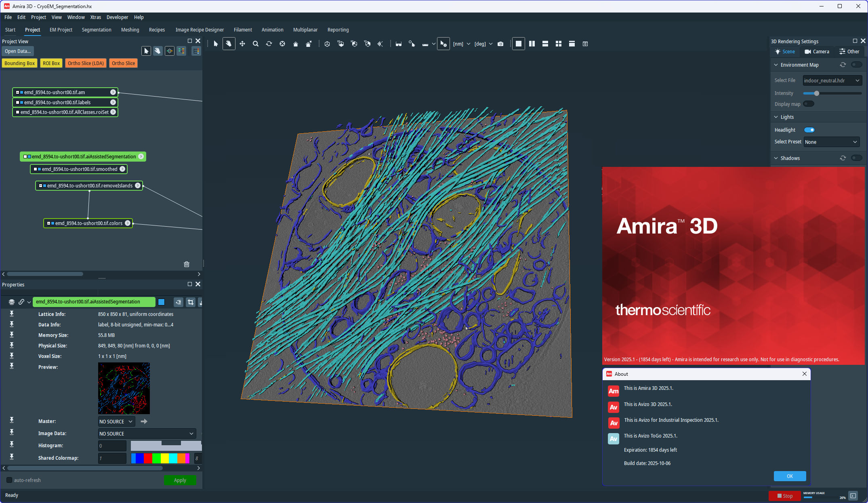Click the Ortho Slice (LDA) button
Viewport: 868px width, 503px height.
point(86,63)
